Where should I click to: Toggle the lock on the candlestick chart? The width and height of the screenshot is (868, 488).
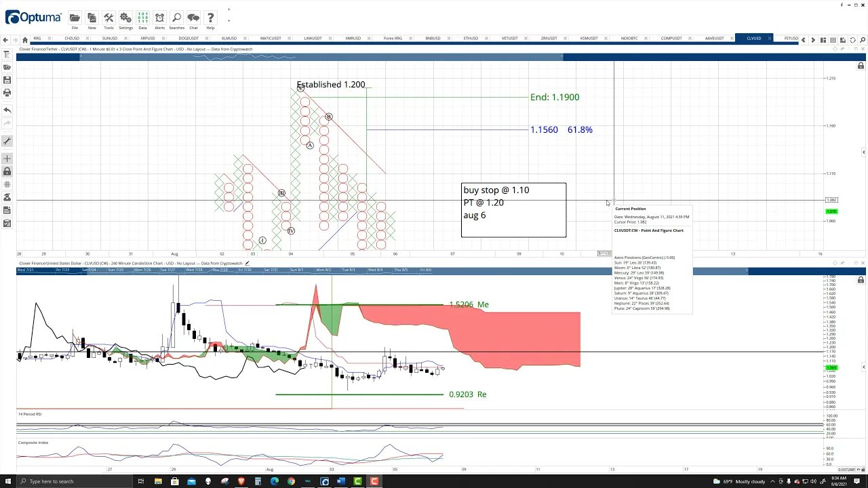point(861,280)
